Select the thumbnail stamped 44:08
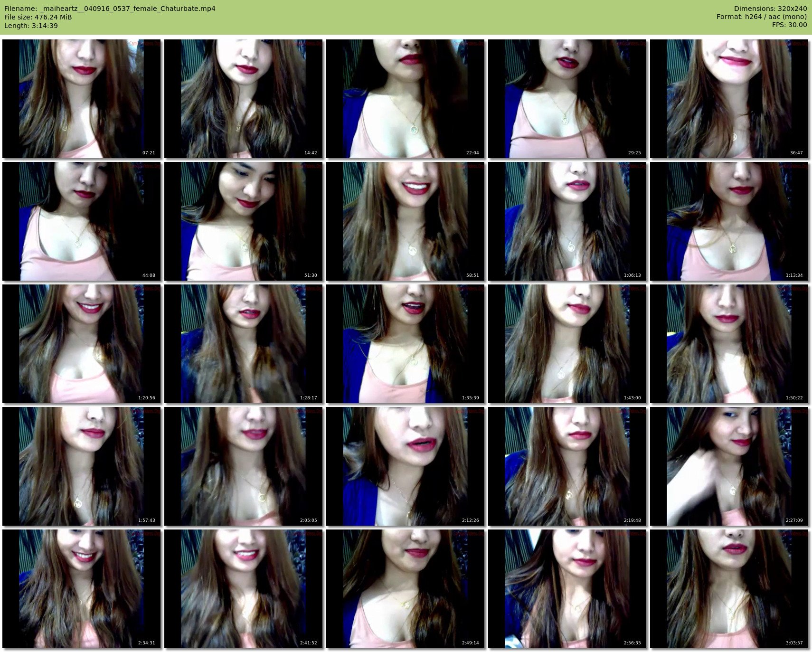 point(81,221)
